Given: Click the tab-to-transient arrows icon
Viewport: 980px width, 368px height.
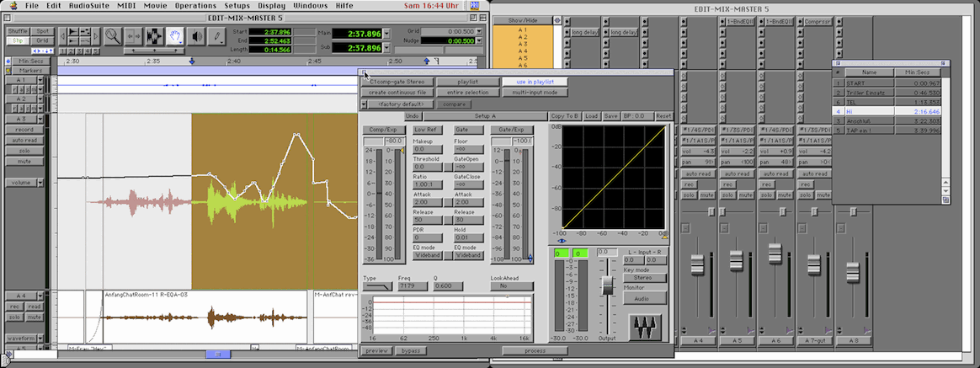Looking at the screenshot, I should tap(44, 51).
